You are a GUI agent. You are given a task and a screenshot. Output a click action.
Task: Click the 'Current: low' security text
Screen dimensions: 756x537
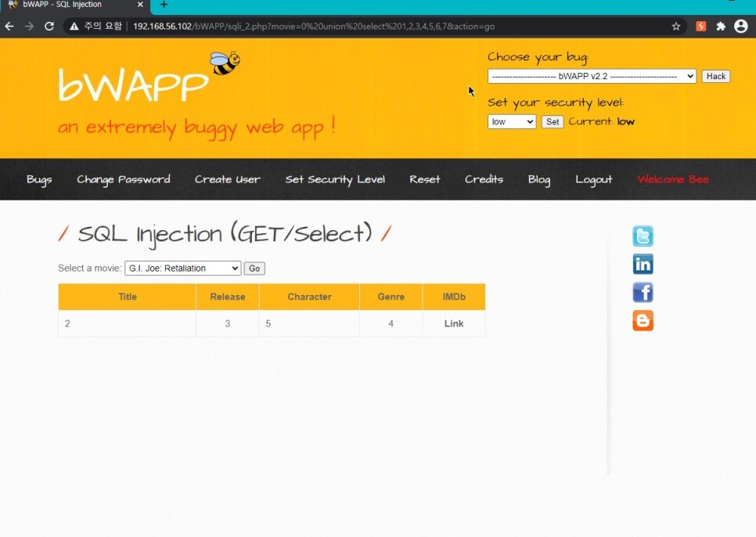pos(601,121)
